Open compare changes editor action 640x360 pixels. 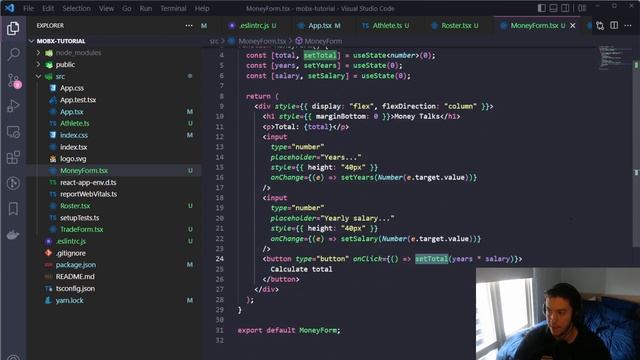(x=600, y=25)
